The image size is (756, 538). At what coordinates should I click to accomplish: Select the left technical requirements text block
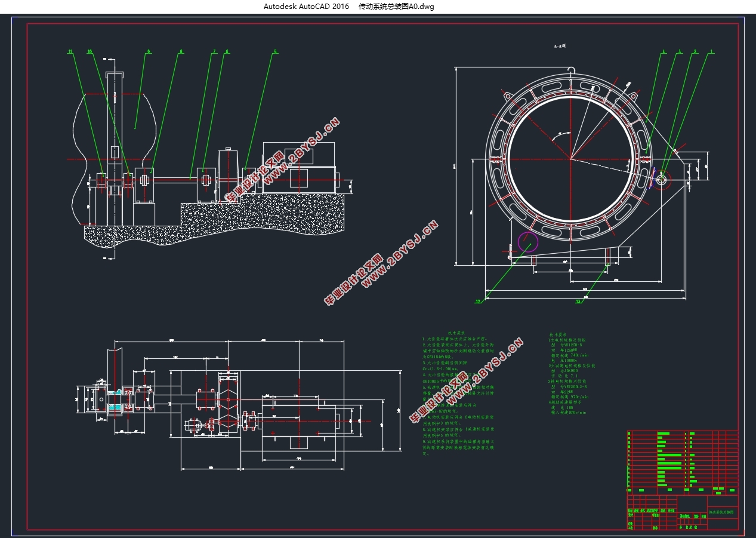point(458,394)
